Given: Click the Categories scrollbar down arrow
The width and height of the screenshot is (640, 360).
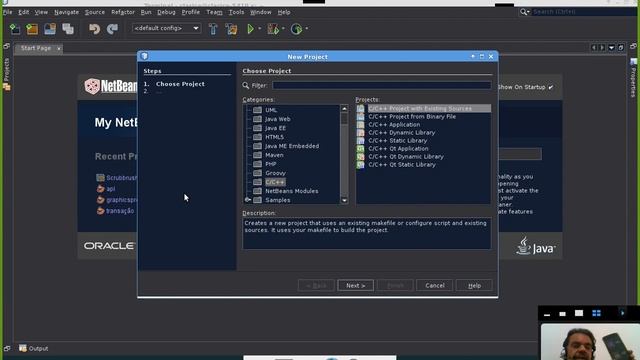Looking at the screenshot, I should pos(344,200).
